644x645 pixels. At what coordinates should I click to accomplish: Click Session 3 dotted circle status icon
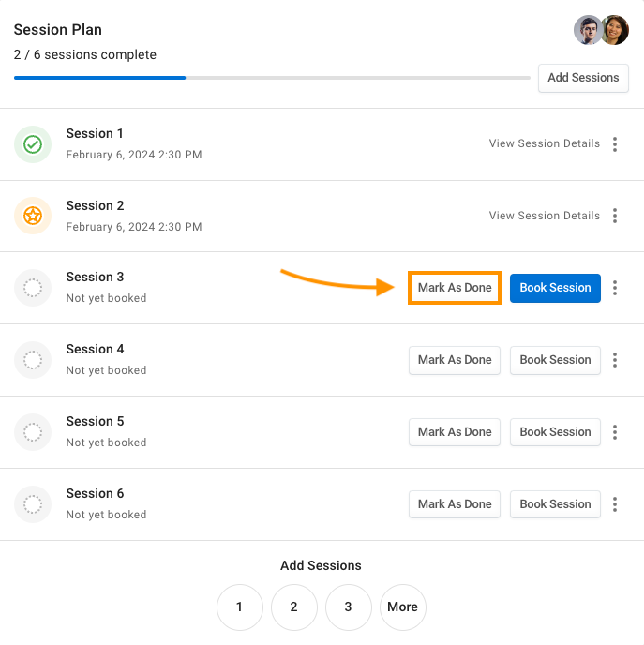33,288
